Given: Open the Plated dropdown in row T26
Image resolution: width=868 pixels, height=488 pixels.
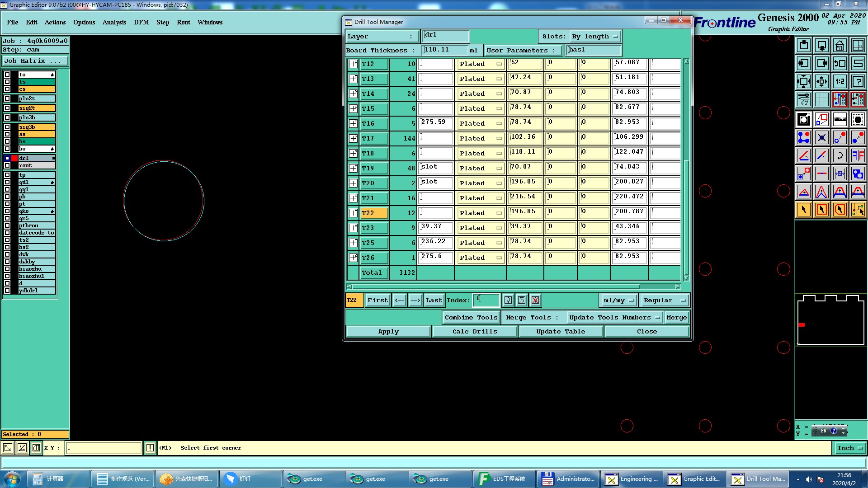Looking at the screenshot, I should coord(480,258).
